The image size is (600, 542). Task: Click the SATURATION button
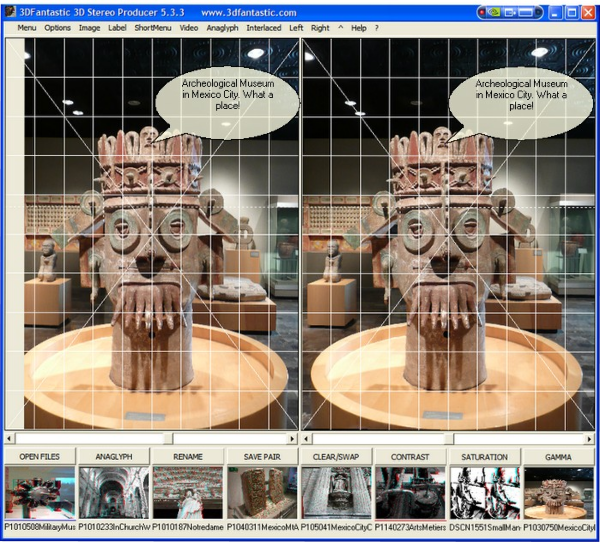(x=484, y=457)
